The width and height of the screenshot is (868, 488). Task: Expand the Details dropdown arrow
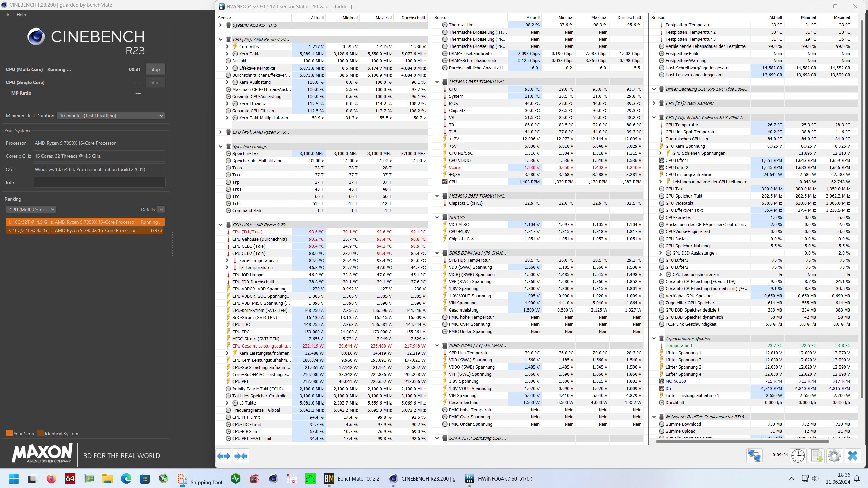[x=162, y=210]
